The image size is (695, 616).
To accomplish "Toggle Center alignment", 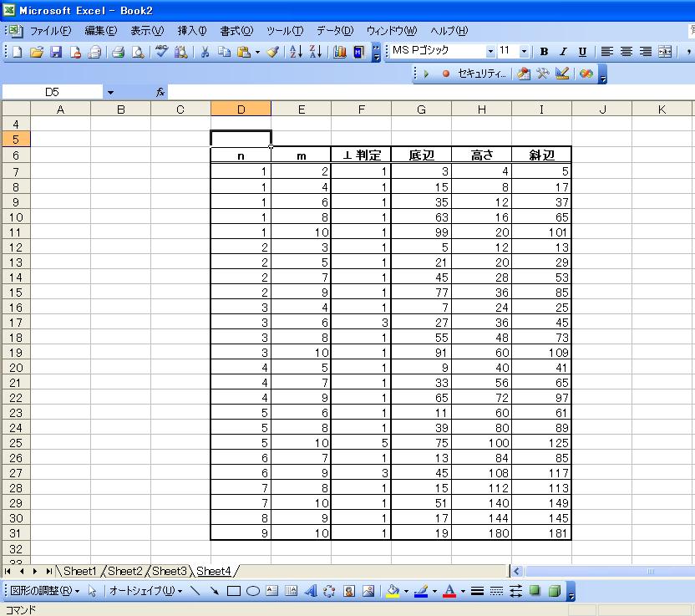I will (x=627, y=52).
